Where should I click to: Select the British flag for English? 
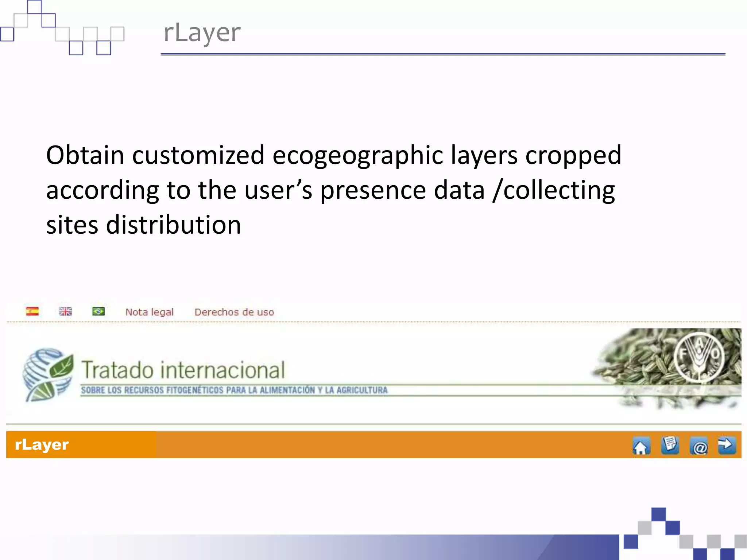pyautogui.click(x=66, y=311)
